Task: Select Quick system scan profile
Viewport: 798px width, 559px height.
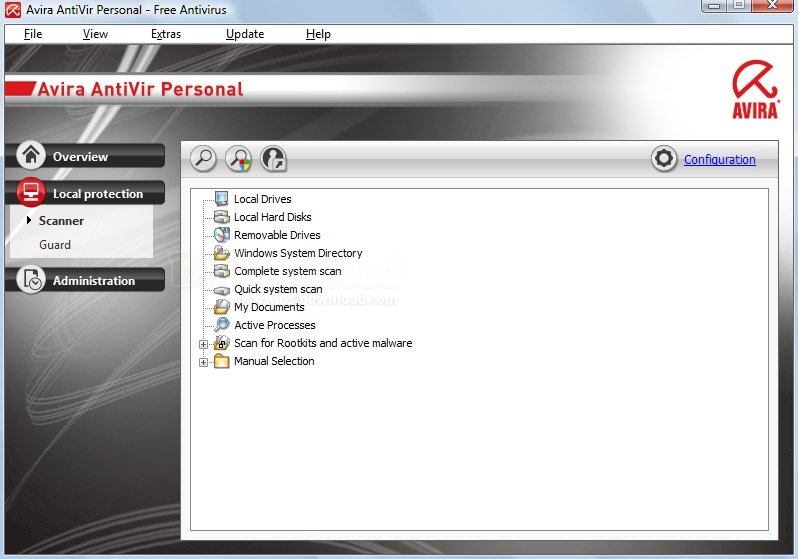Action: [278, 289]
